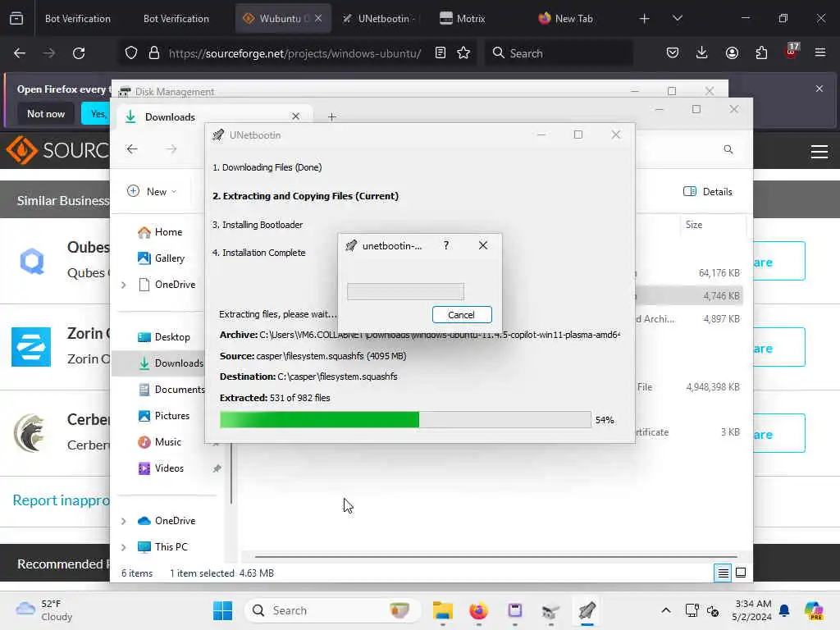Screen dimensions: 840x630
Task: Open the New dropdown in File Explorer
Action: 152,192
